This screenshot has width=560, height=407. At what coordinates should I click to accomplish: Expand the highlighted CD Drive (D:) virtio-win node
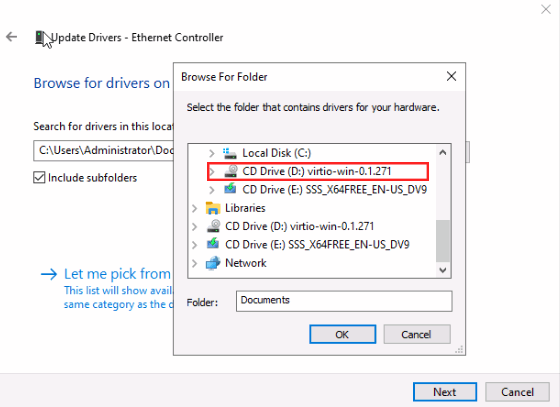(212, 172)
